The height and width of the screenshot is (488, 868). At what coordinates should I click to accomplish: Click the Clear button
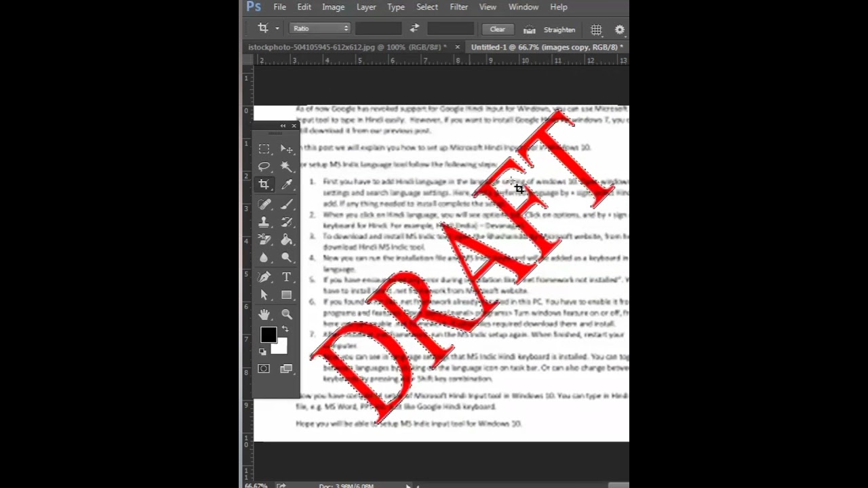point(497,29)
